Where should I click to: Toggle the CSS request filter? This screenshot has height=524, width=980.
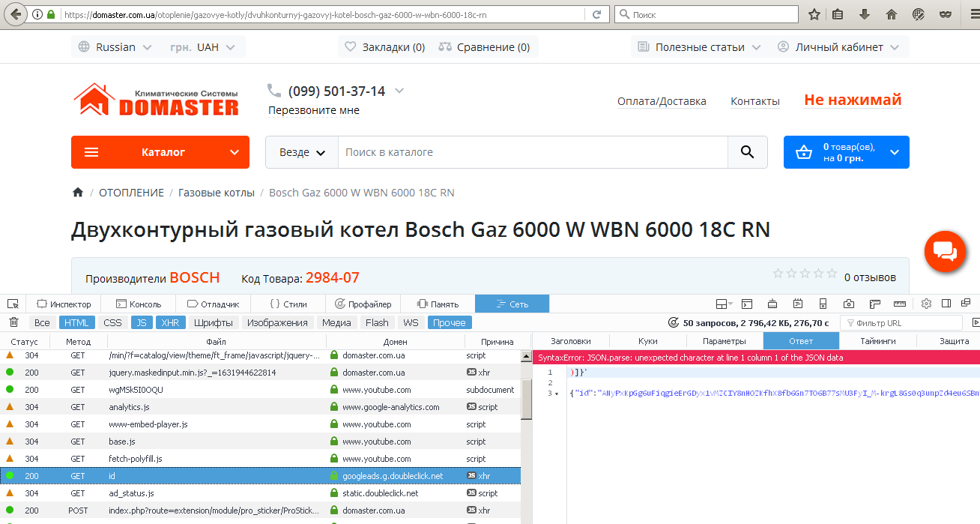[112, 322]
